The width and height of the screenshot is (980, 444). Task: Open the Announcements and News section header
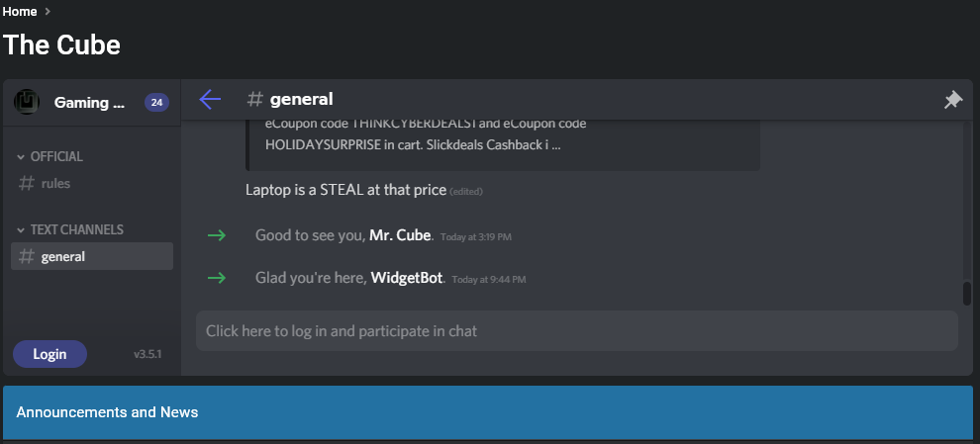(x=488, y=412)
